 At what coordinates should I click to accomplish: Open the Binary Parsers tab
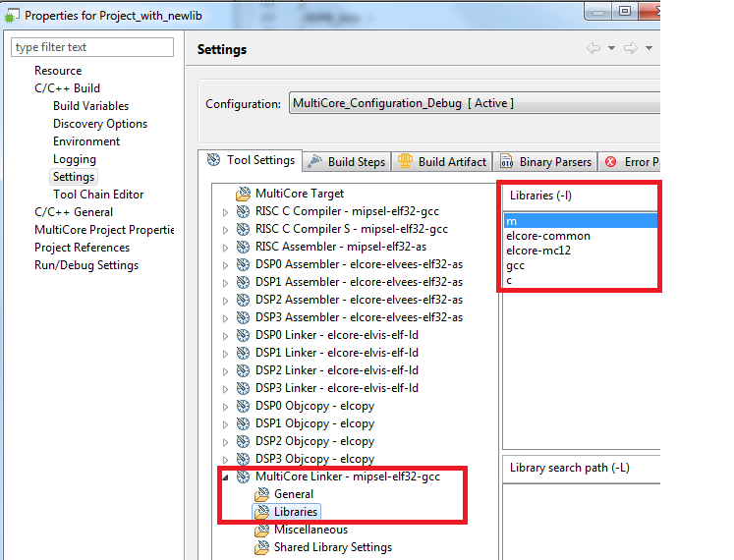coord(545,161)
